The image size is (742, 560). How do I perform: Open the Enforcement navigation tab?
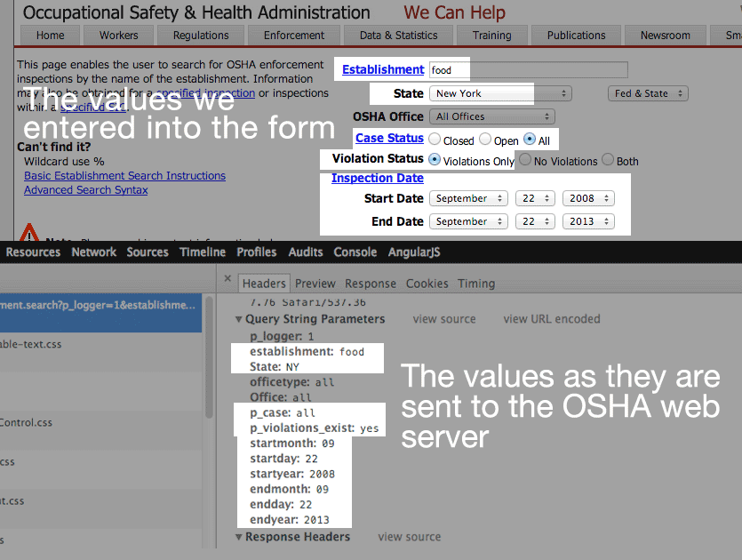[x=294, y=36]
